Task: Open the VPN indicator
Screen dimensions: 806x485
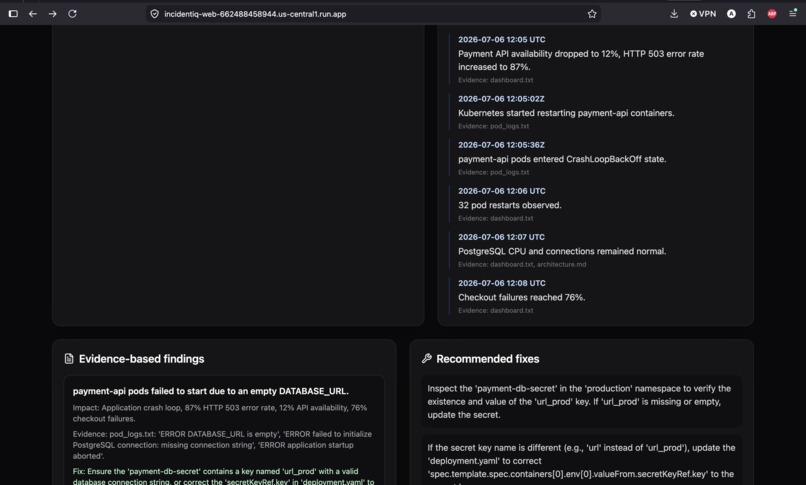Action: [703, 14]
